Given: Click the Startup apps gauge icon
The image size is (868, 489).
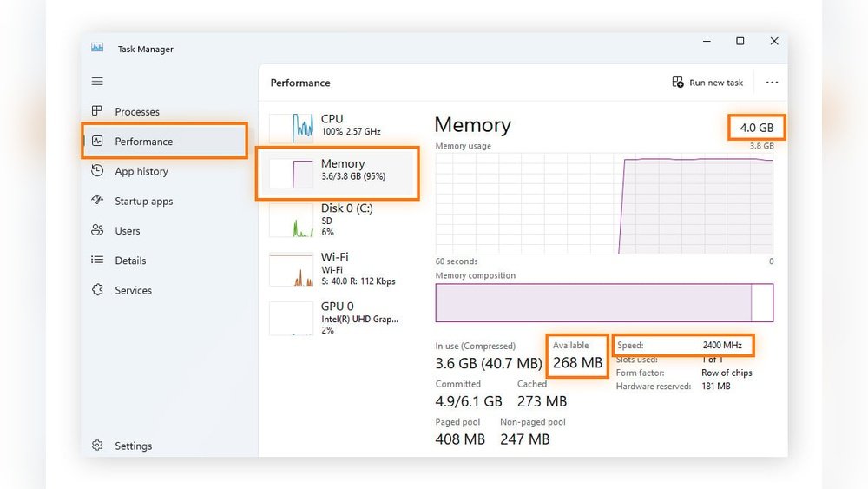Looking at the screenshot, I should [97, 201].
